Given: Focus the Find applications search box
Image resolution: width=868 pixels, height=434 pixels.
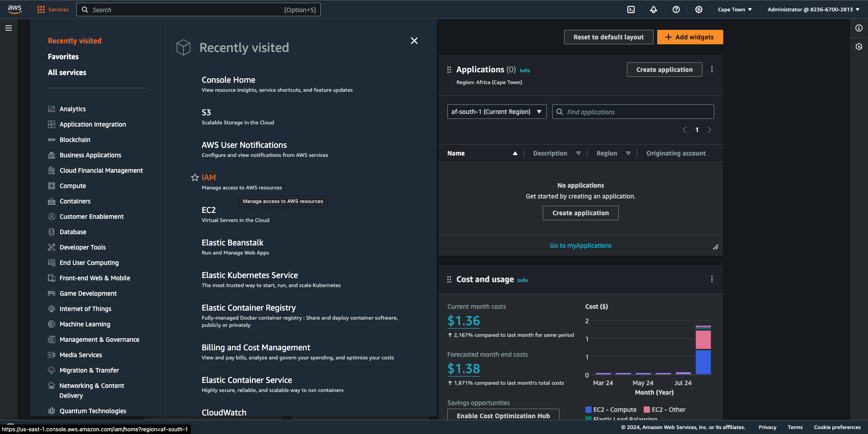Looking at the screenshot, I should [633, 112].
